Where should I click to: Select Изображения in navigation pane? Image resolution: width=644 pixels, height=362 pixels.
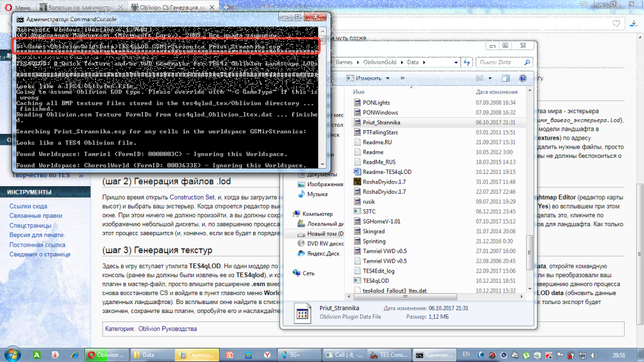click(325, 184)
